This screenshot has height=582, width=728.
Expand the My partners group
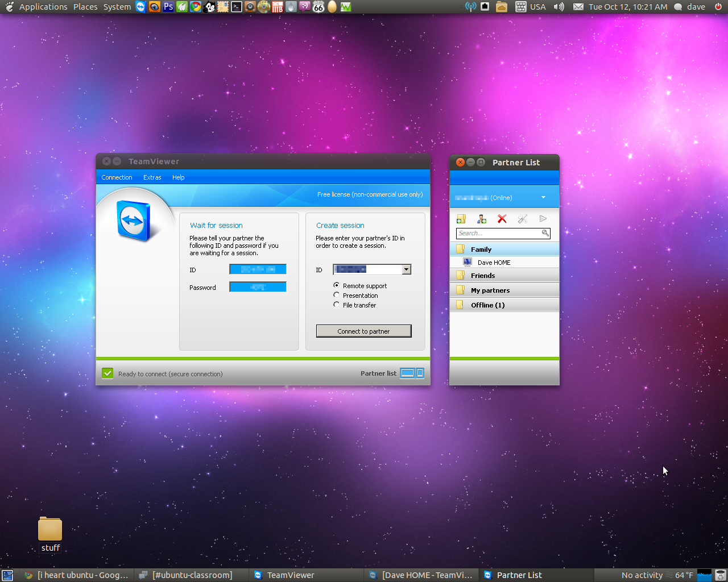504,290
